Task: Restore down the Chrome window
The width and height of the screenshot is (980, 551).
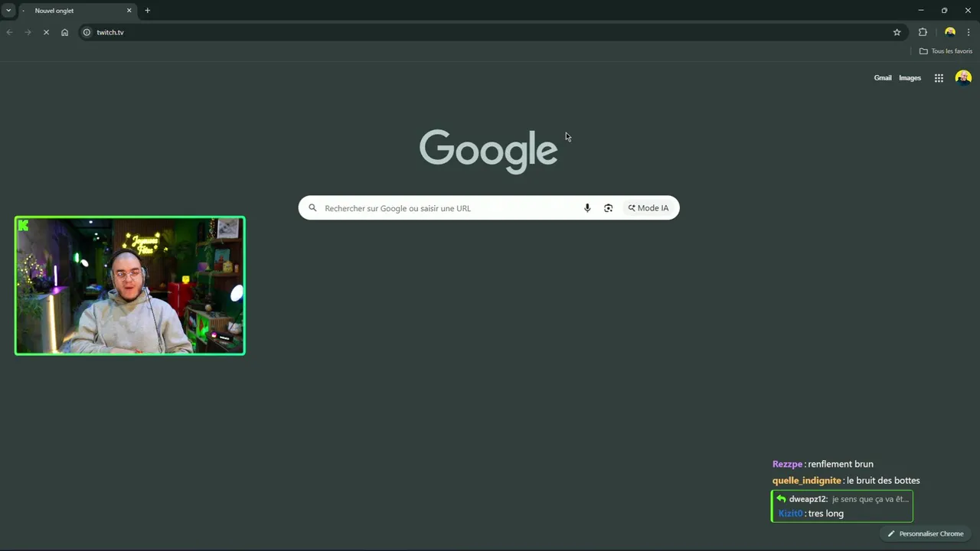Action: coord(944,11)
